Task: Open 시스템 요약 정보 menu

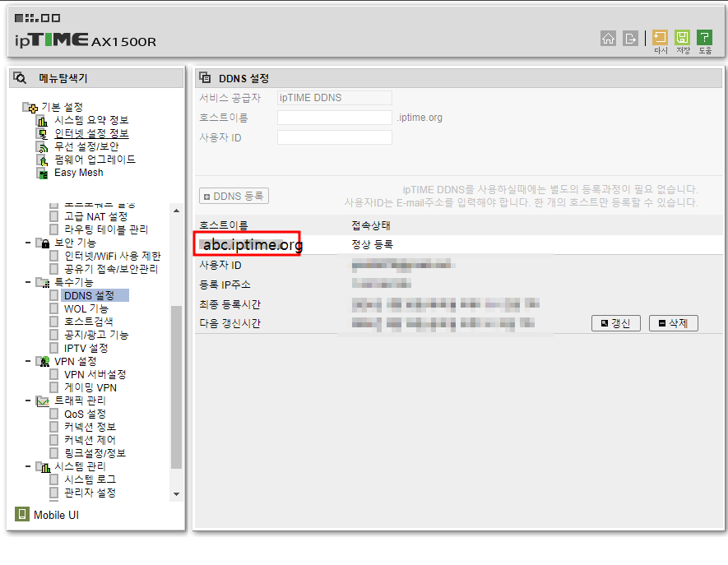Action: (x=91, y=120)
